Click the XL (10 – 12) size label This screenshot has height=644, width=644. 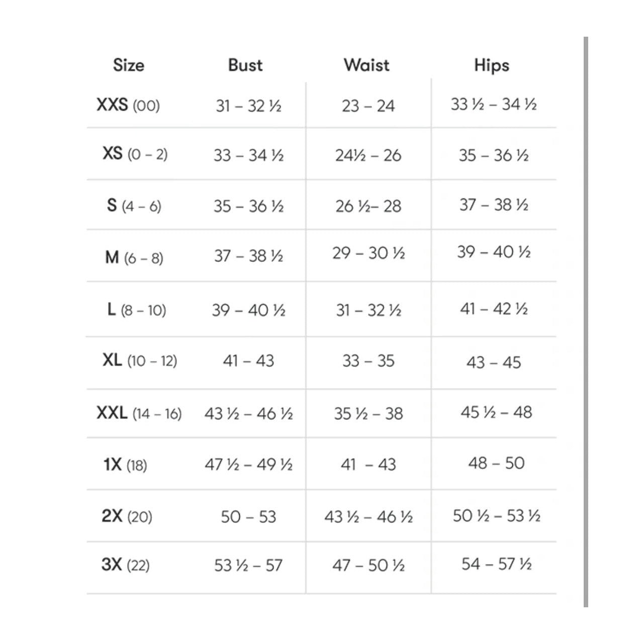pyautogui.click(x=140, y=360)
